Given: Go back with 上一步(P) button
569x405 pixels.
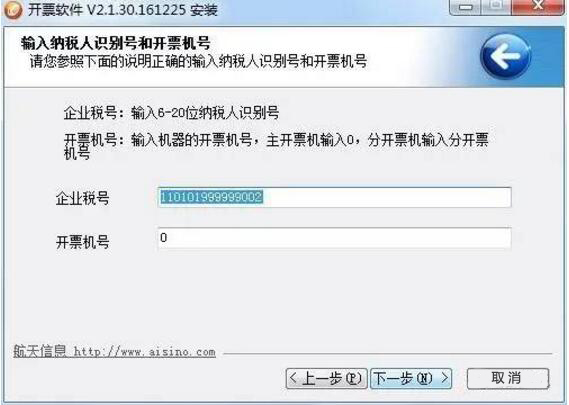Looking at the screenshot, I should click(327, 379).
